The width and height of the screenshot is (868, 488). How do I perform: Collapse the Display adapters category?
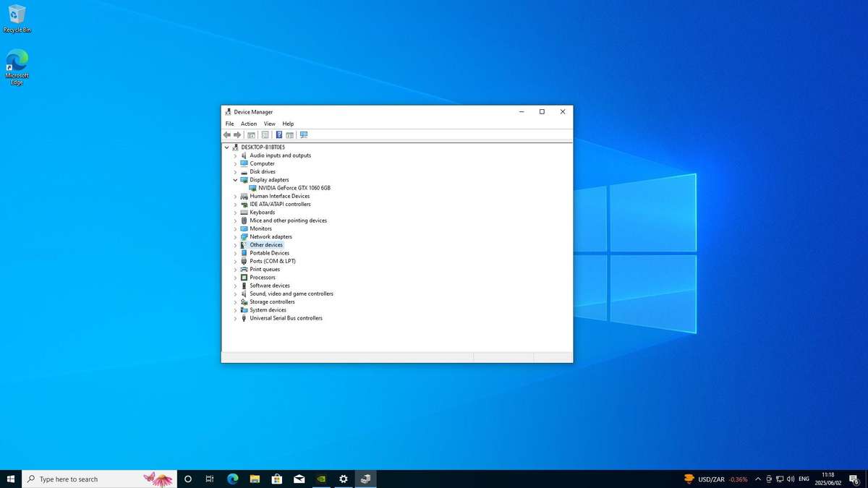click(235, 180)
